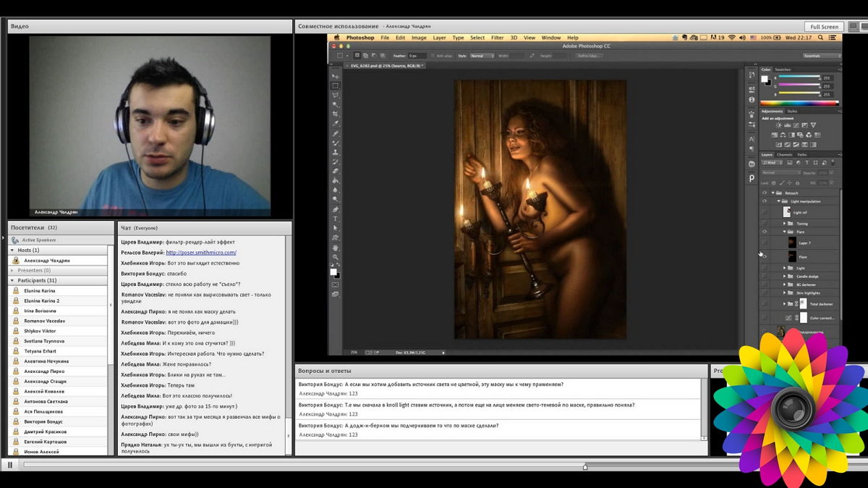Click the Pen tool icon
868x488 pixels.
[335, 209]
